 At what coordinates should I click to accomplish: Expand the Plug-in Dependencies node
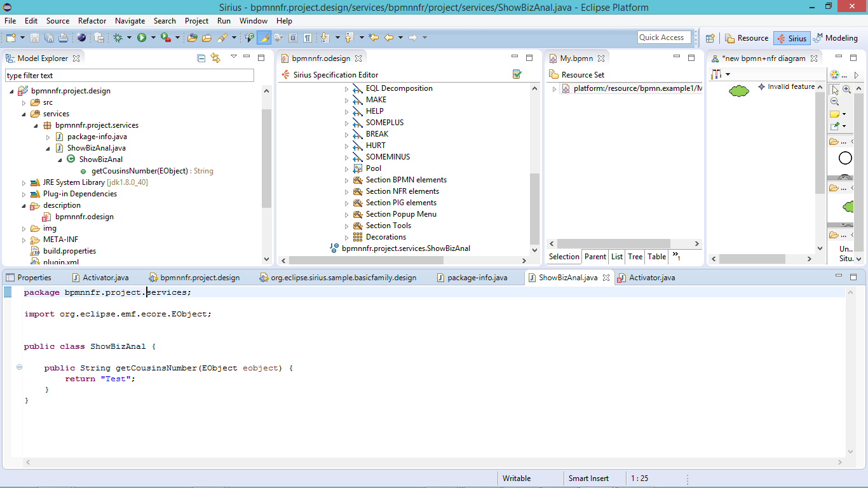click(x=24, y=194)
